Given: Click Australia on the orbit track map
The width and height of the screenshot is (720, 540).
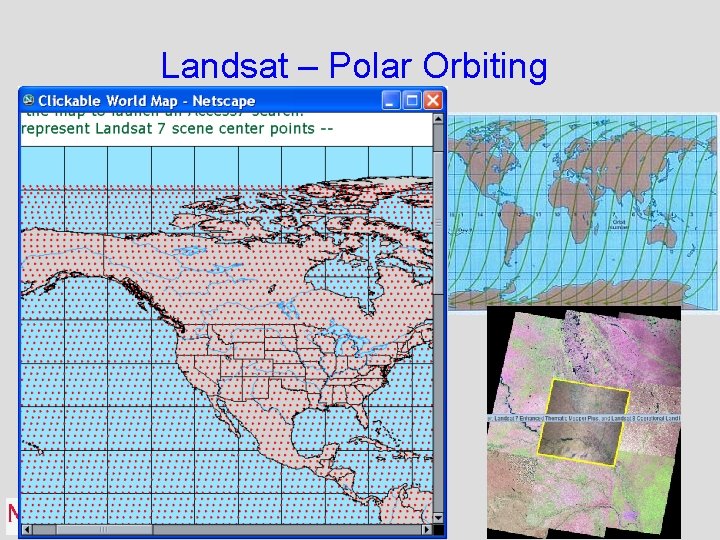Looking at the screenshot, I should point(664,235).
